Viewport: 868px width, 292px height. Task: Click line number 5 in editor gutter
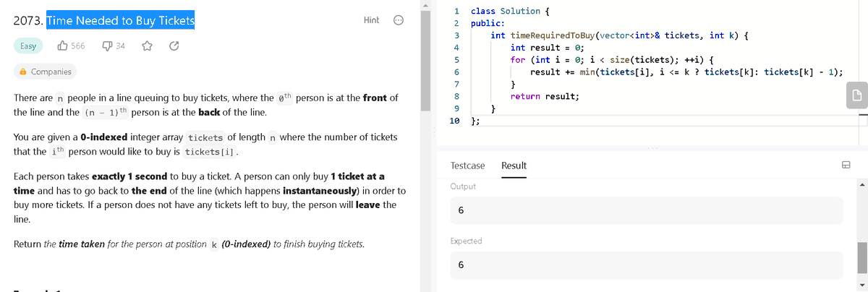tap(456, 59)
